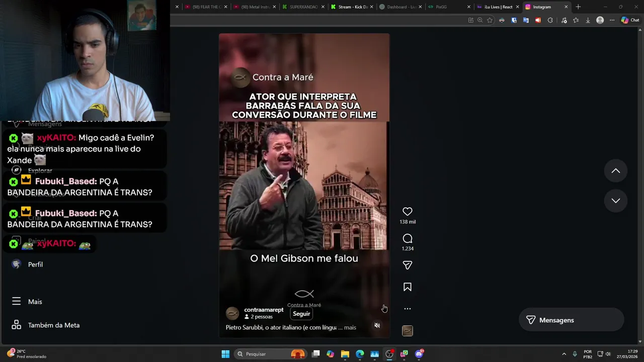Image resolution: width=644 pixels, height=362 pixels.
Task: Switch to the SUPERXANDAO Kick tab
Action: click(302, 7)
